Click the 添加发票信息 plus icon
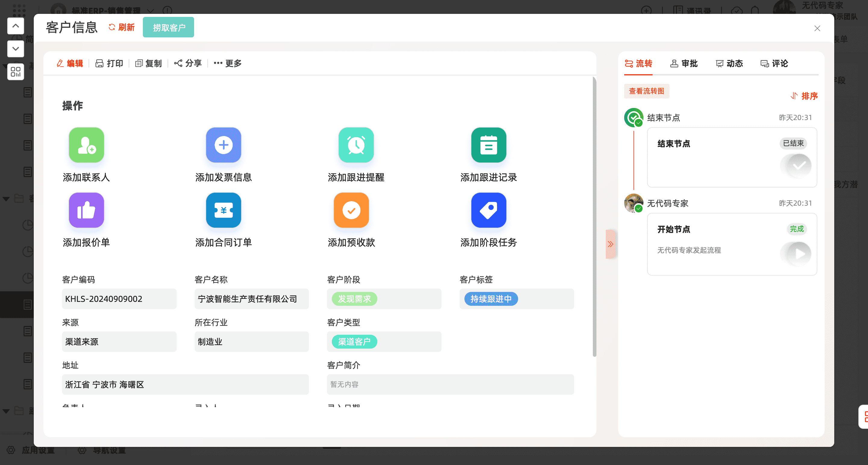 coord(223,145)
